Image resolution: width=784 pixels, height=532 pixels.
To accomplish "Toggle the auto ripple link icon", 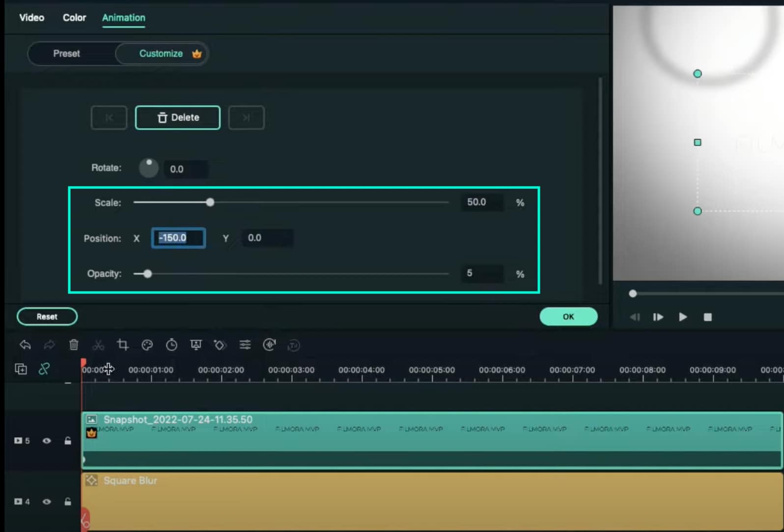I will click(x=44, y=369).
